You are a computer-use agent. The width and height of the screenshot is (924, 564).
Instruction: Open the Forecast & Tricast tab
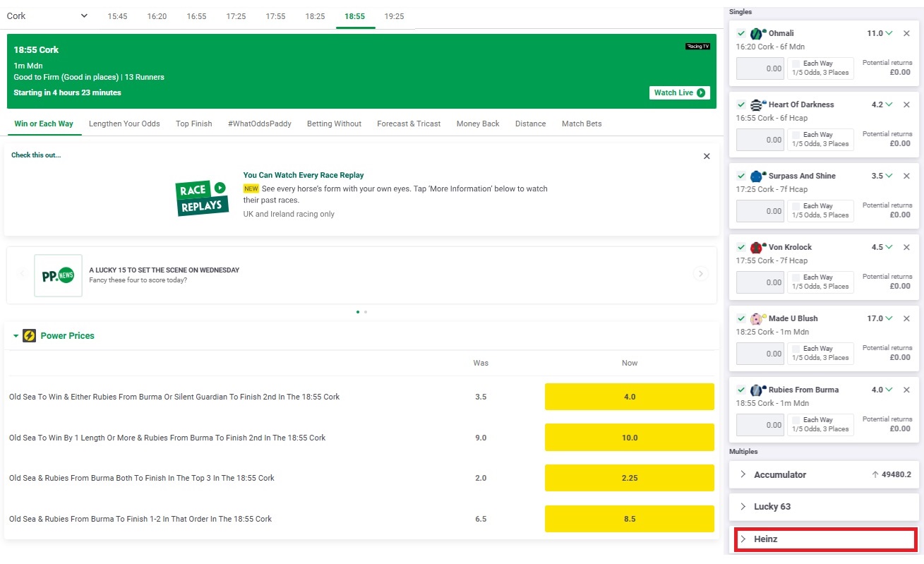coord(409,124)
